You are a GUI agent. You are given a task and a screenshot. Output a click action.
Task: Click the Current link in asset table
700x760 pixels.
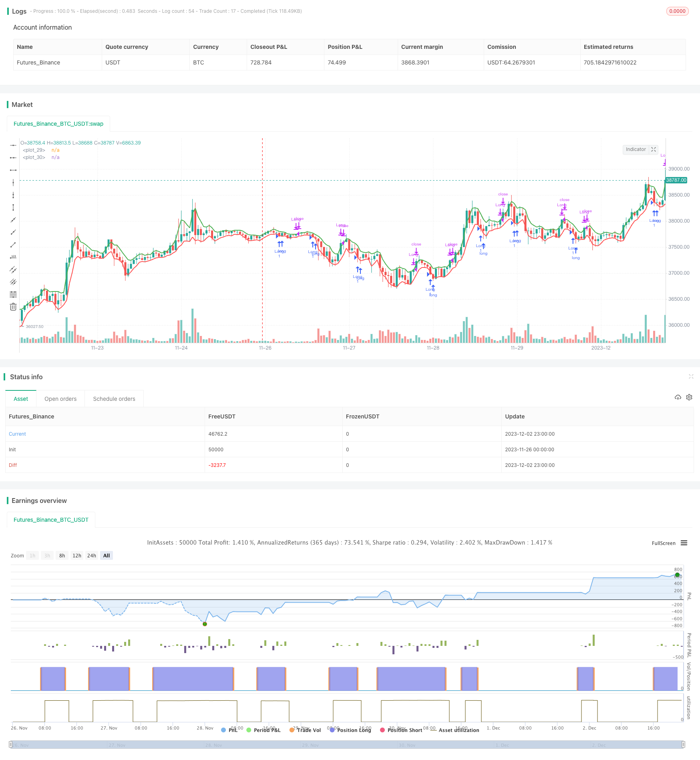tap(17, 434)
